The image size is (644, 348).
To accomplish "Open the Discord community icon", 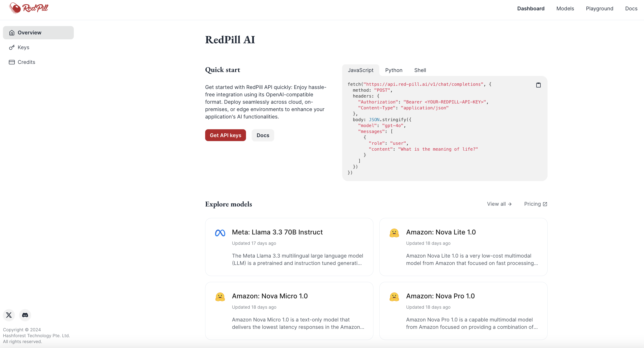I will [x=25, y=315].
